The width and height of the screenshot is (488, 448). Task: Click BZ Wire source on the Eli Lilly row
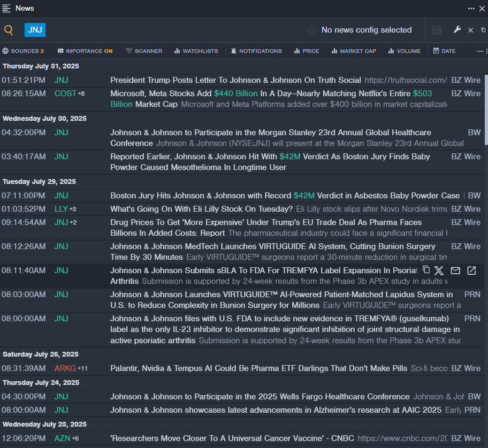point(466,209)
